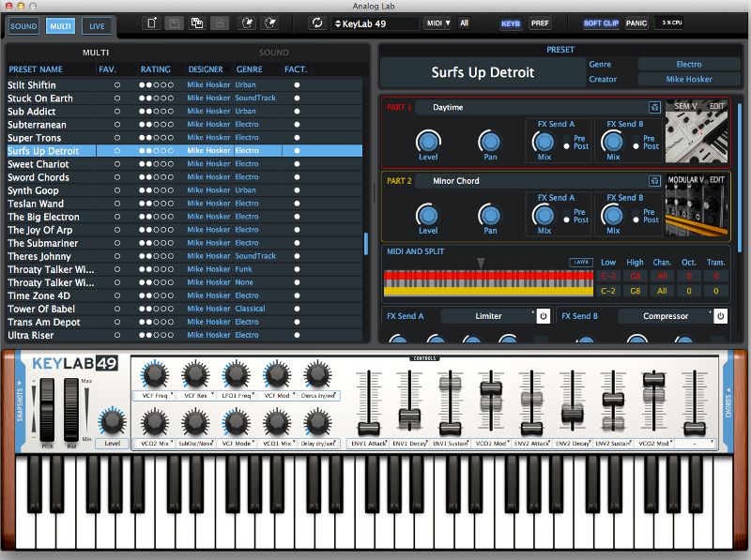Click the All MIDI channel button
This screenshot has width=751, height=560.
point(464,23)
